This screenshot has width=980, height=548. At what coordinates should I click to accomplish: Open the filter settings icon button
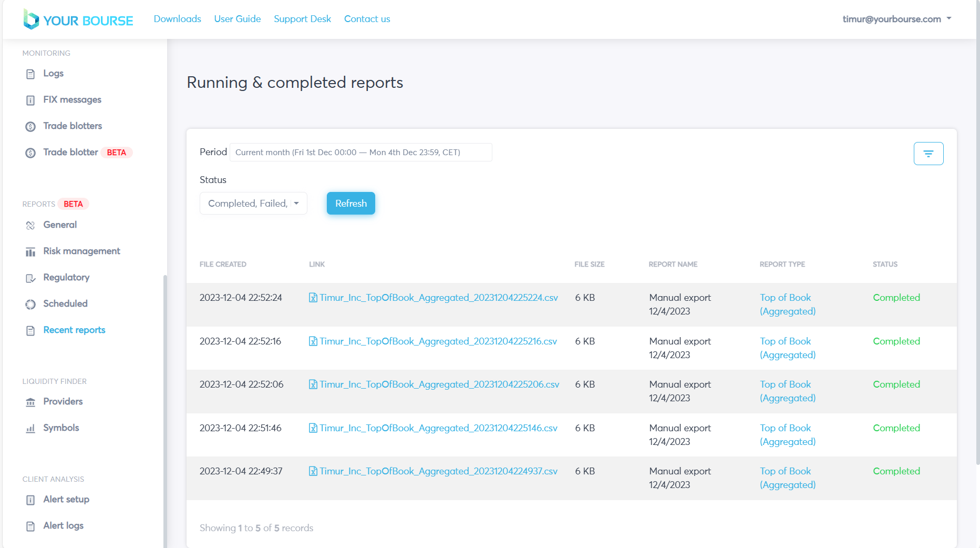click(x=928, y=154)
